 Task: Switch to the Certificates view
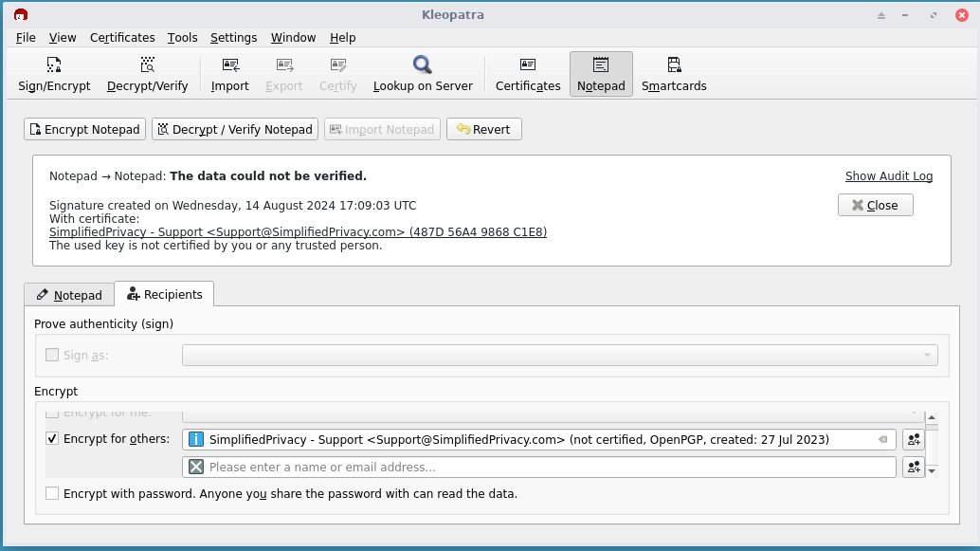tap(528, 74)
